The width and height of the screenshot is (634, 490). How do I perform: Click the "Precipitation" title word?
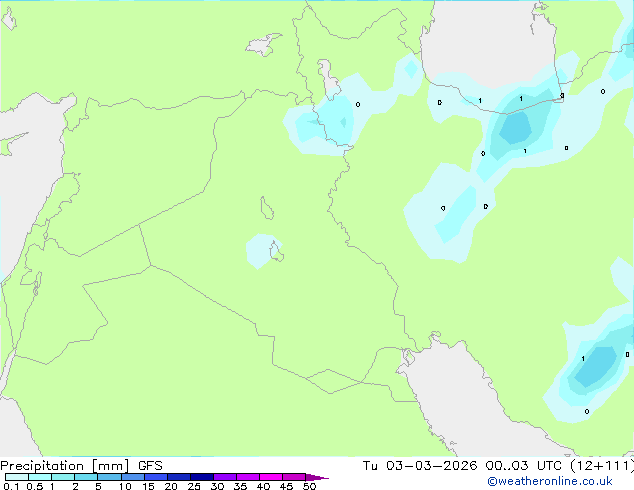point(42,466)
